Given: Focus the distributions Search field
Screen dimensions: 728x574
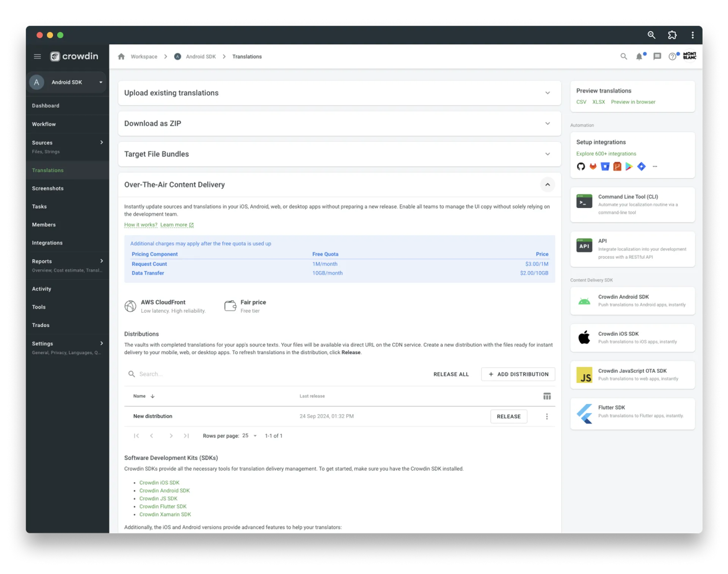Looking at the screenshot, I should pyautogui.click(x=277, y=374).
